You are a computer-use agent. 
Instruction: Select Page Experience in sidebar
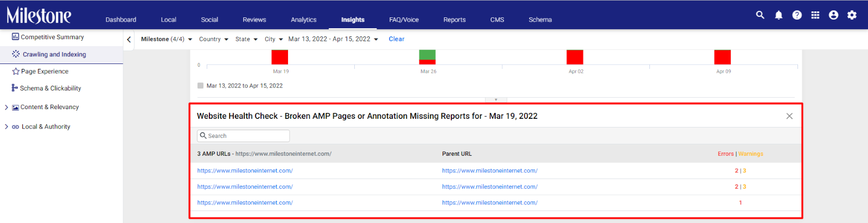pos(44,71)
